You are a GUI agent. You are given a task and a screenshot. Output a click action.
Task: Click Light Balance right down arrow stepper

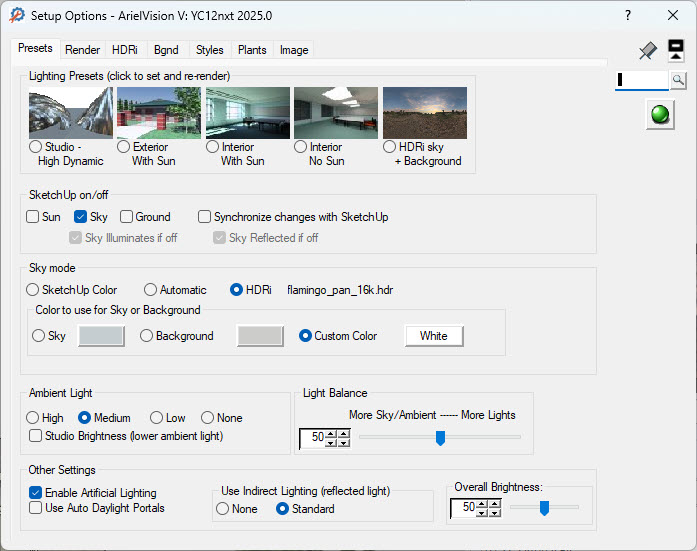tap(344, 443)
